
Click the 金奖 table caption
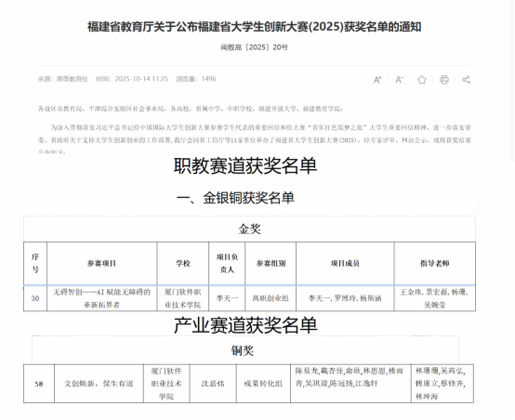coord(250,229)
